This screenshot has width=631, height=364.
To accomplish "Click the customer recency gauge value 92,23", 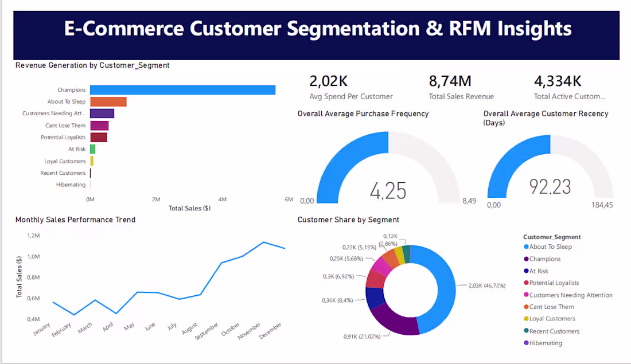I will click(x=550, y=187).
